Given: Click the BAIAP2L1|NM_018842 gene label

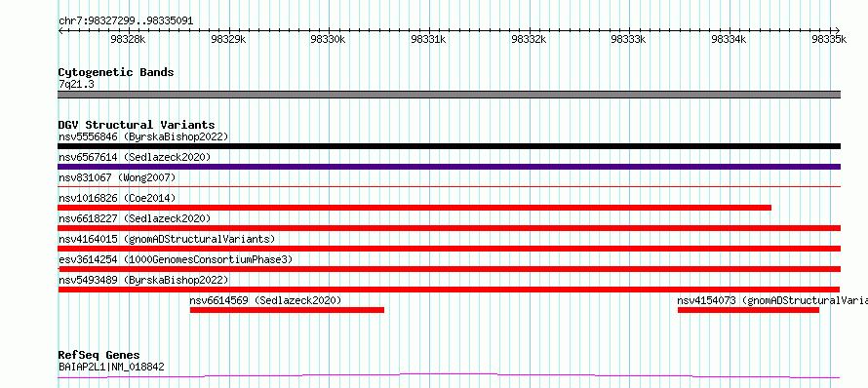Looking at the screenshot, I should coord(111,367).
